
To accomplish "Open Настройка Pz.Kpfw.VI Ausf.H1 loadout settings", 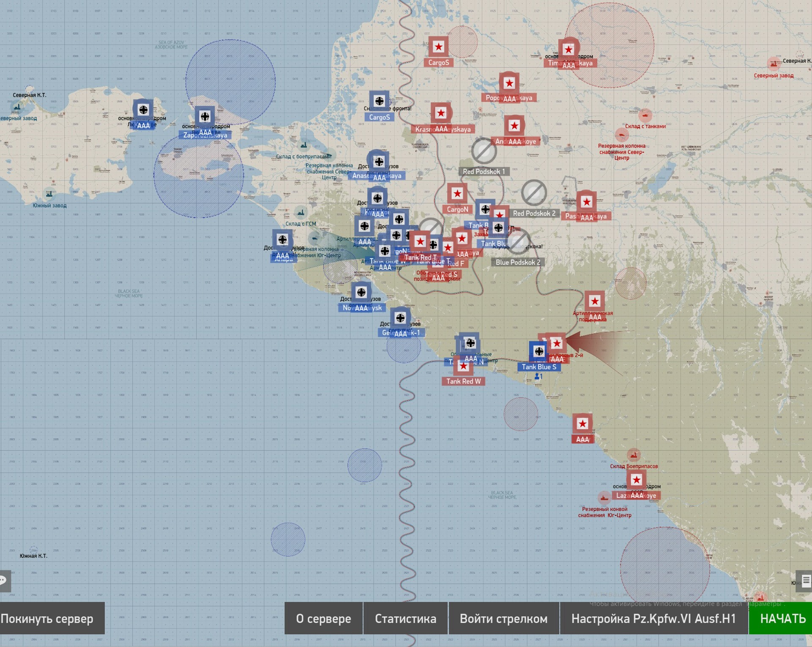I will [653, 619].
